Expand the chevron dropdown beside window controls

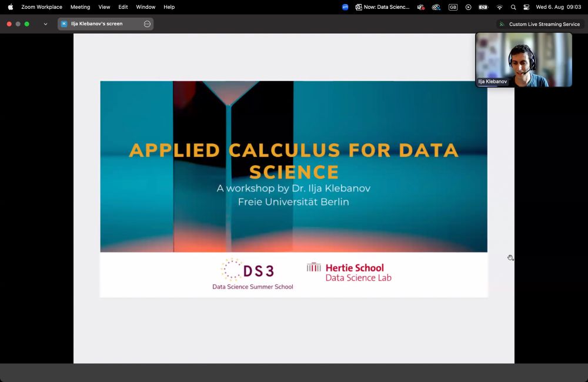[x=45, y=24]
